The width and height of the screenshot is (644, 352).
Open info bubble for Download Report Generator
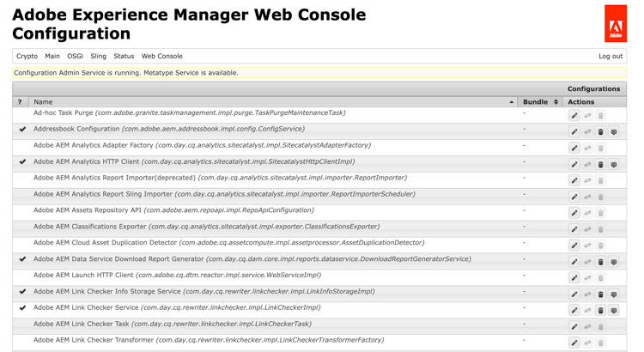[614, 262]
